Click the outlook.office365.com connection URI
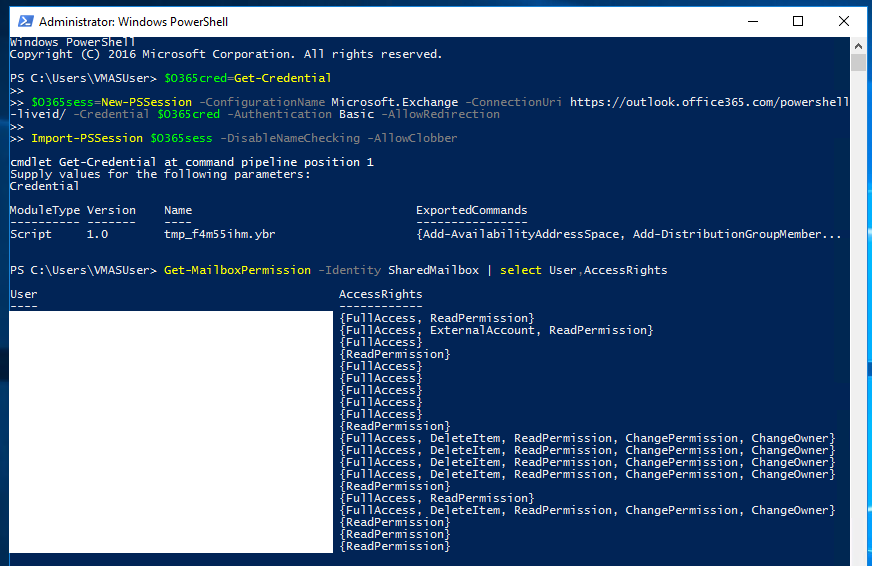Image resolution: width=872 pixels, height=566 pixels. pyautogui.click(x=709, y=102)
